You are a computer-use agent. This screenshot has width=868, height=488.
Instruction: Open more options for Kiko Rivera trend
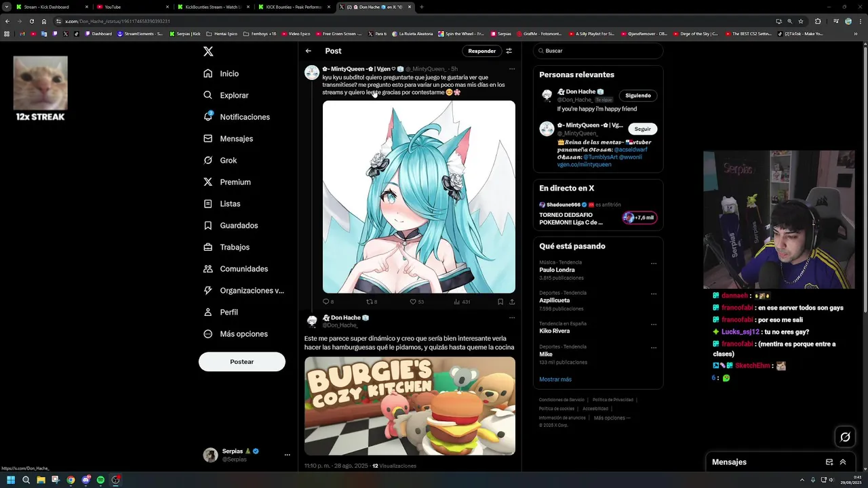click(654, 325)
